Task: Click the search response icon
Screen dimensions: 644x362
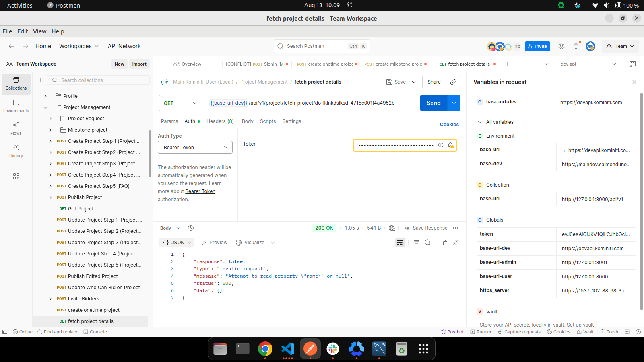Action: [x=428, y=243]
